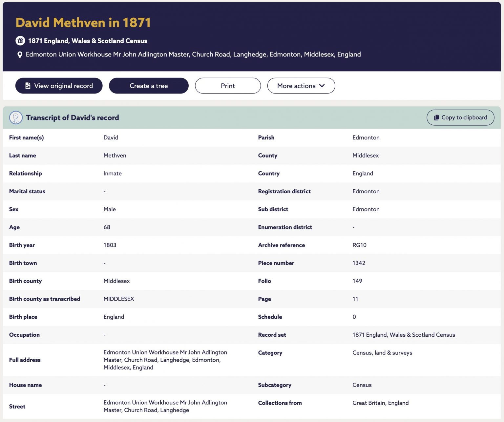The height and width of the screenshot is (422, 504).
Task: Click the document icon in View original record
Action: (28, 86)
